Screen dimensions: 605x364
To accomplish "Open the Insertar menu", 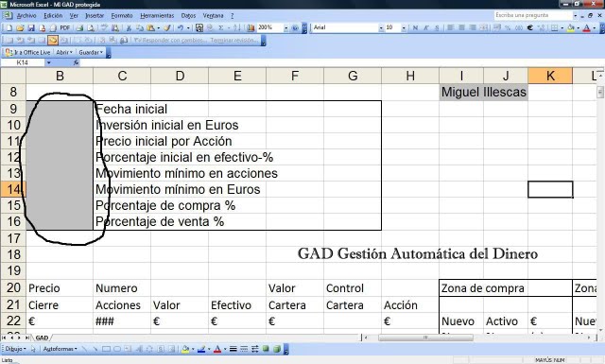I will click(x=95, y=16).
